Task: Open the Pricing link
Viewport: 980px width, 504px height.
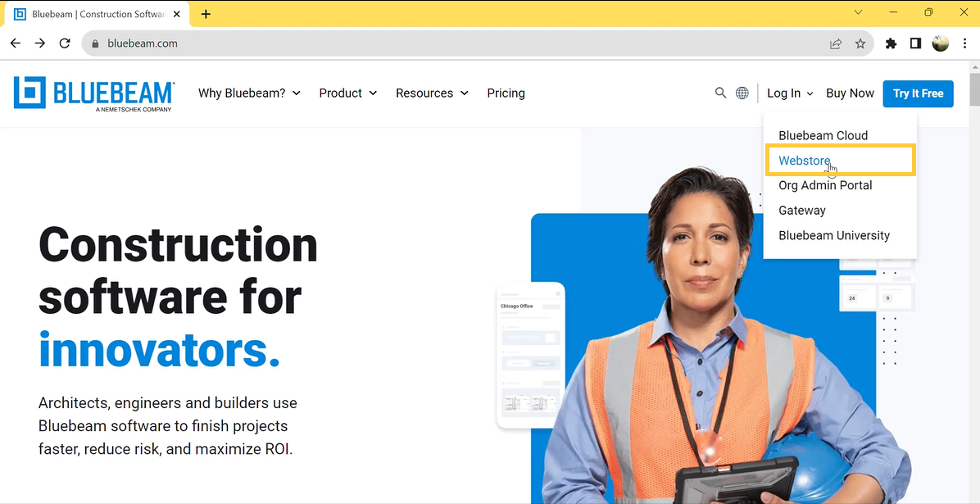Action: (506, 93)
